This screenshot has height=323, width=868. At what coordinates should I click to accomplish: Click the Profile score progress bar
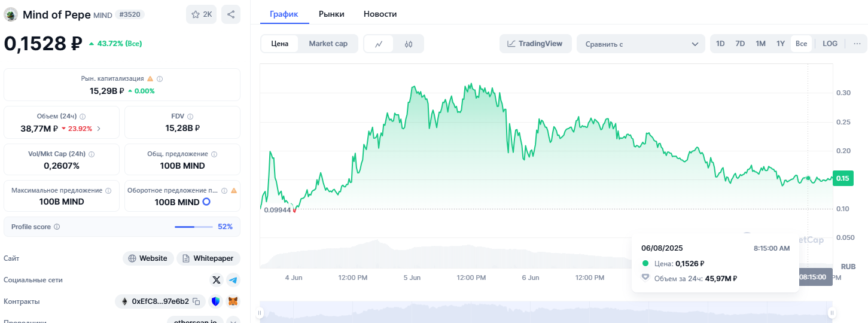194,227
